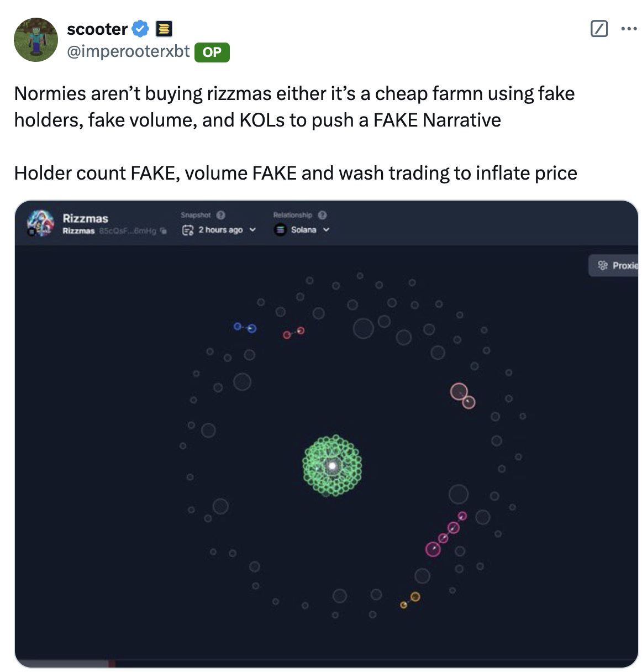
Task: Click the Grok slash icon
Action: 599,29
